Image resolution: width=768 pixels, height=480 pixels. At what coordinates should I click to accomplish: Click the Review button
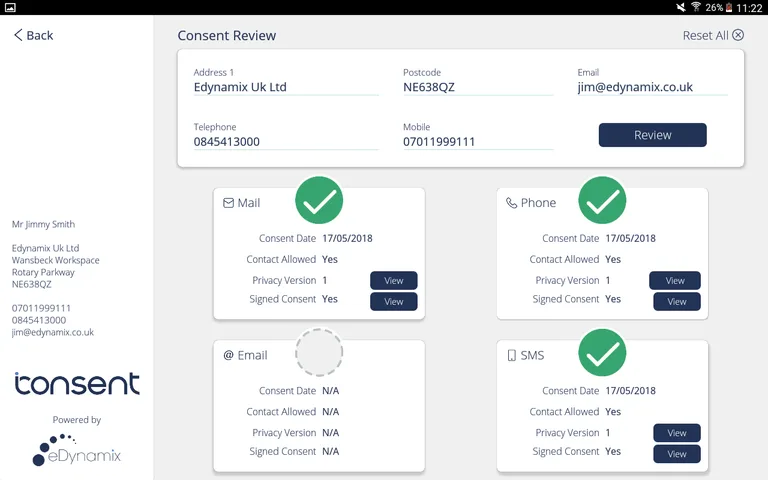click(x=652, y=135)
